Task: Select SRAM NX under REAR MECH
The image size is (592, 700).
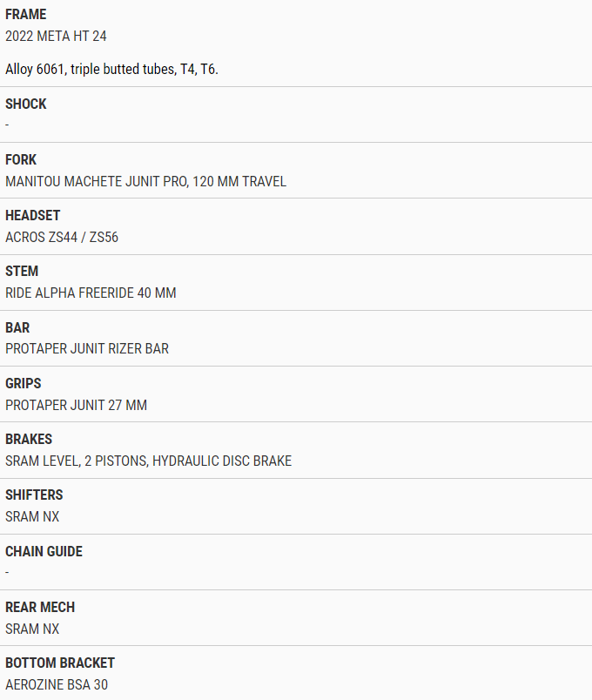Action: 32,629
